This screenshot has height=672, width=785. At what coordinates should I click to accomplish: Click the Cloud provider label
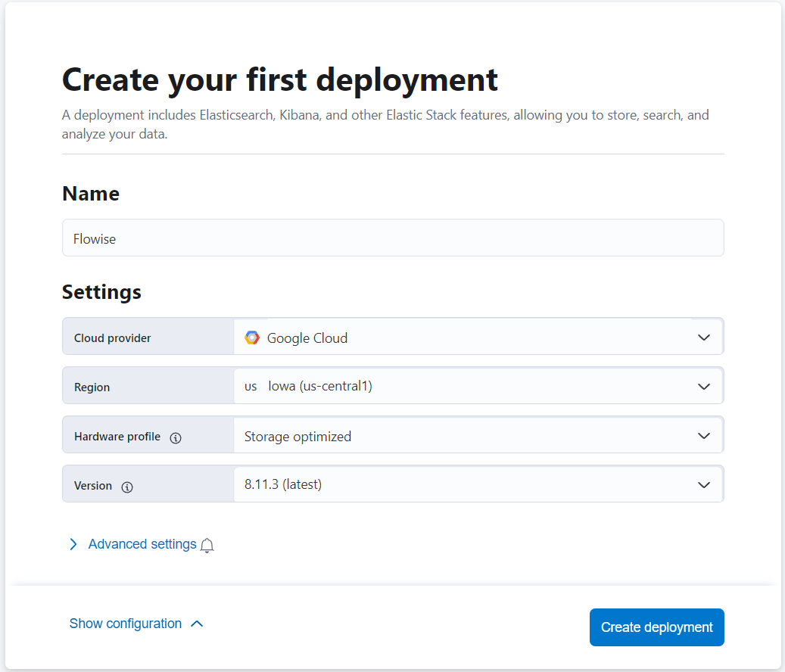(113, 338)
